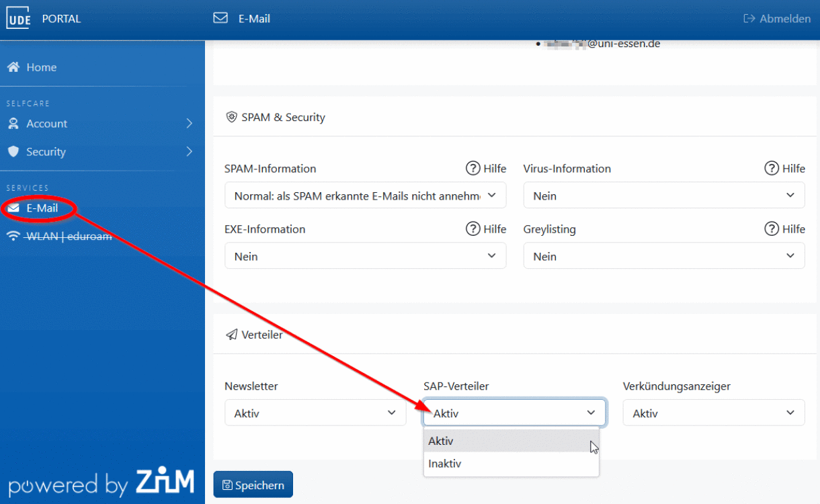
Task: Click the Home house icon in sidebar
Action: 13,67
